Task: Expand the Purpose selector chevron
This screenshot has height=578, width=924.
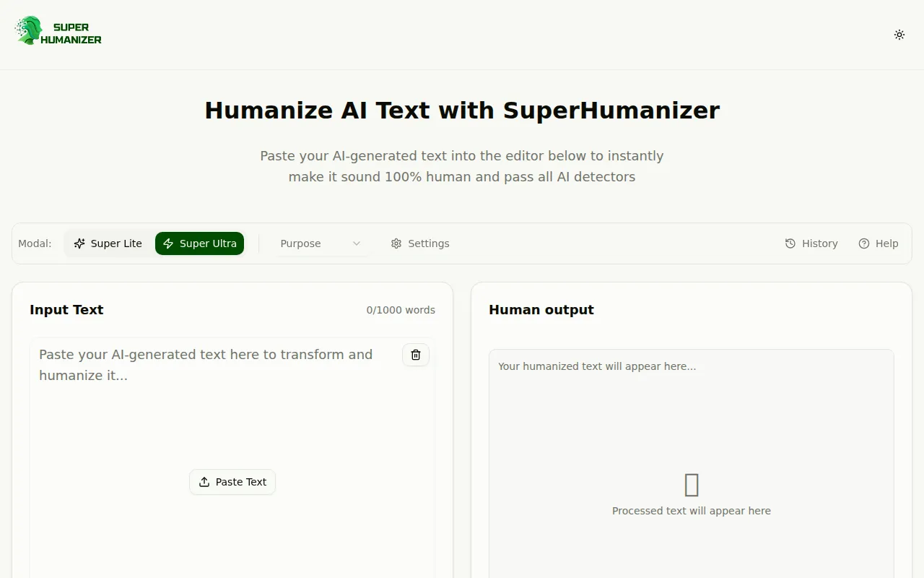Action: click(x=357, y=243)
